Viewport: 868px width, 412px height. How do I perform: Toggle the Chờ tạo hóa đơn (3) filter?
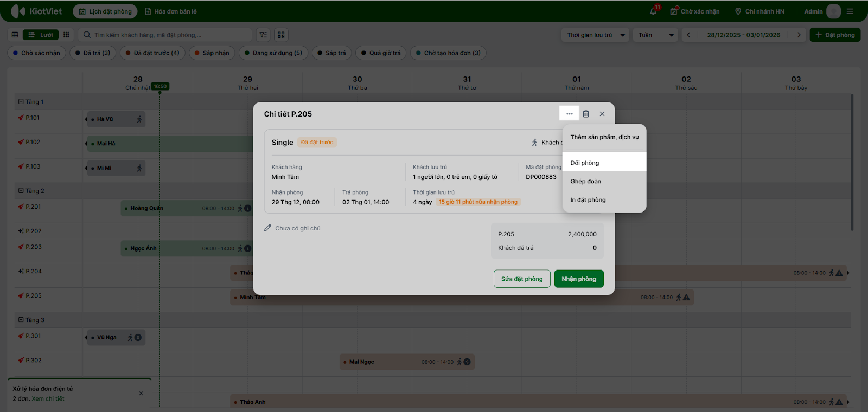pos(448,53)
